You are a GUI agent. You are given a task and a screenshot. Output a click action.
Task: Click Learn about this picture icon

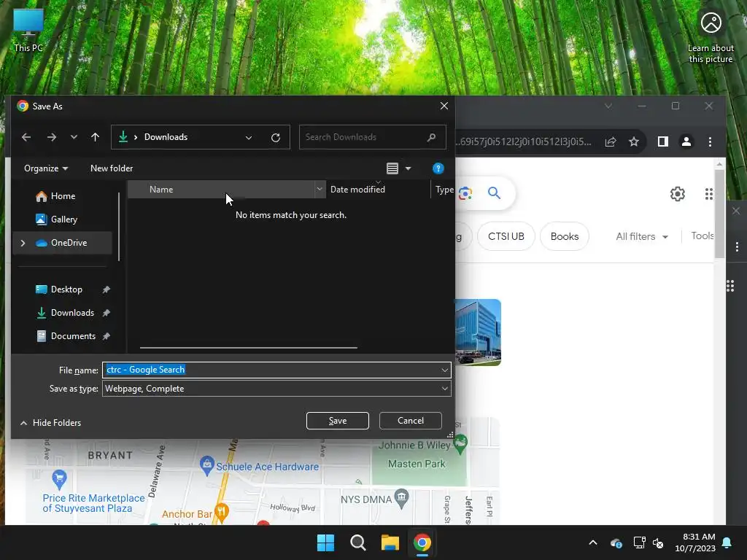point(711,37)
